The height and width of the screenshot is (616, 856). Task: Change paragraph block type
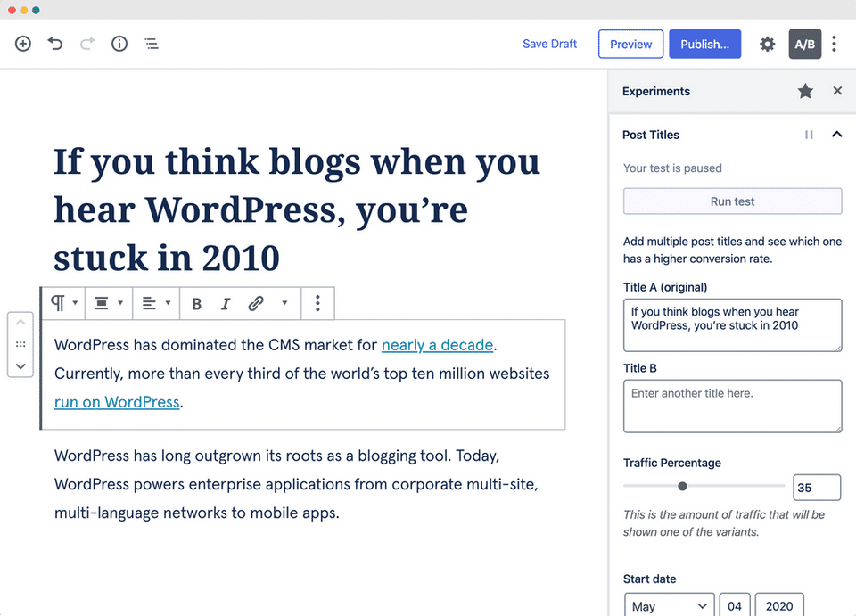click(64, 303)
